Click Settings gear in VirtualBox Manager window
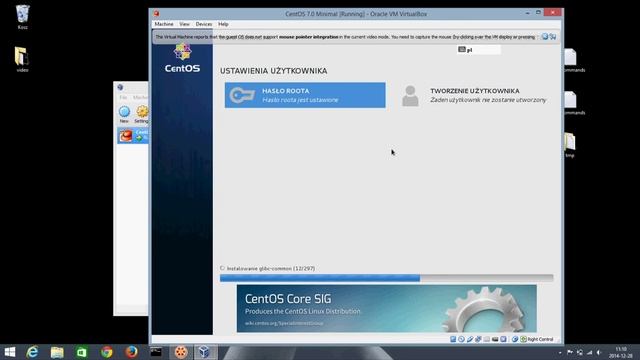 pyautogui.click(x=142, y=114)
